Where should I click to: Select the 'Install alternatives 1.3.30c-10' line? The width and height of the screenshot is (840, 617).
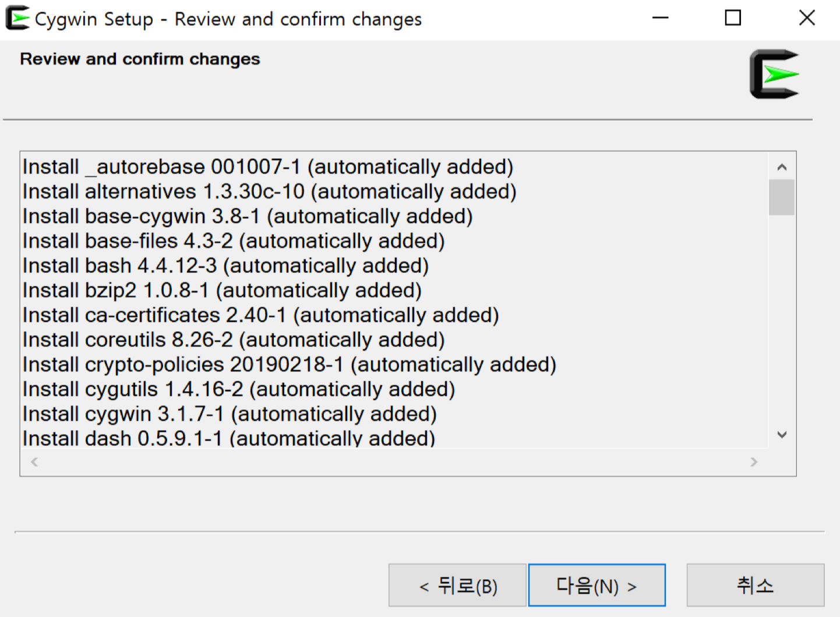270,192
